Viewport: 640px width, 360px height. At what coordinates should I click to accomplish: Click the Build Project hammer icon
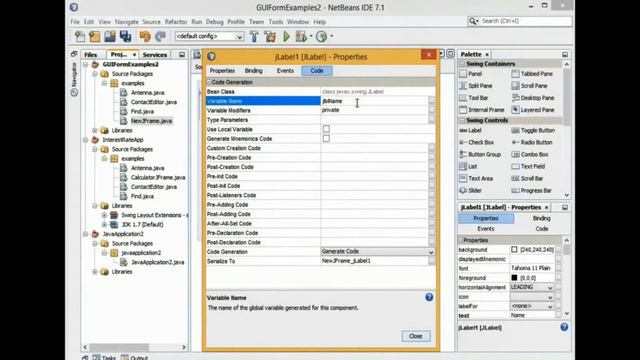254,36
